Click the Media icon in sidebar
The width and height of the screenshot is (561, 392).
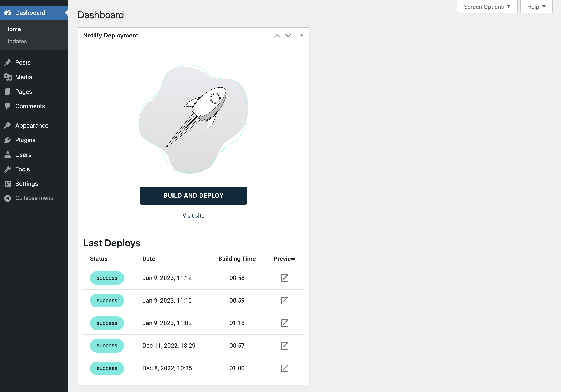coord(8,77)
